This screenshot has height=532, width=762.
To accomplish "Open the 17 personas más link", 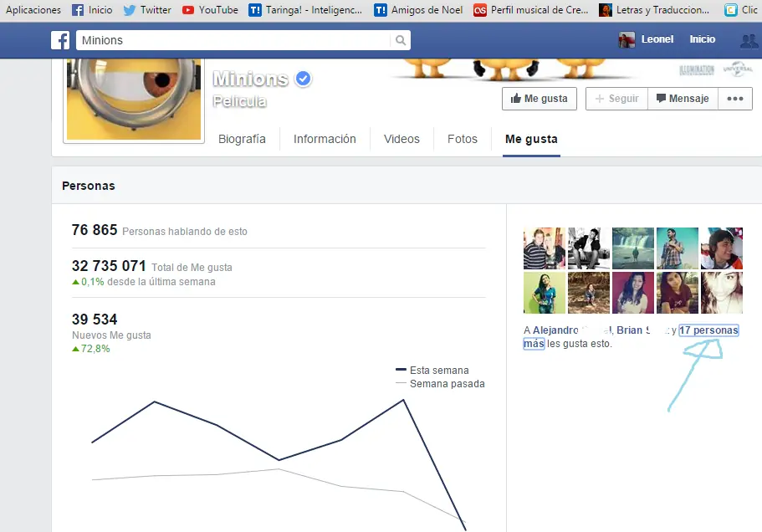I will coord(708,330).
